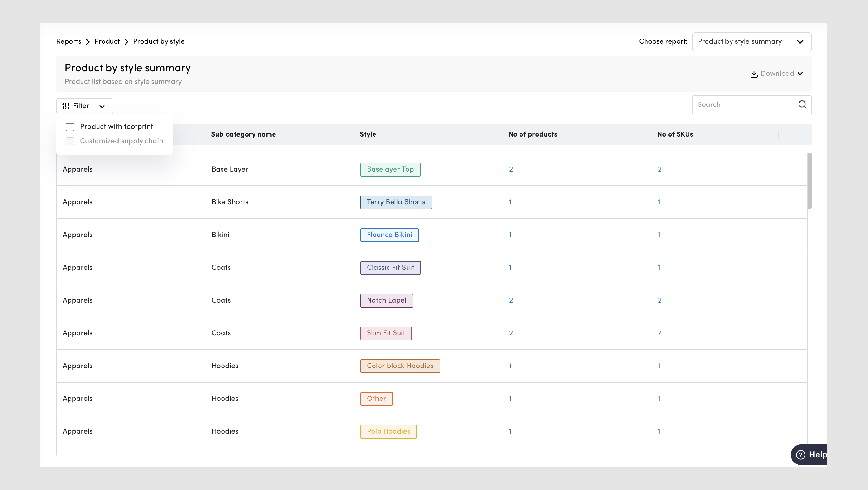Click breadcrumb arrow after Product
Image resolution: width=868 pixels, height=490 pixels.
coord(126,42)
